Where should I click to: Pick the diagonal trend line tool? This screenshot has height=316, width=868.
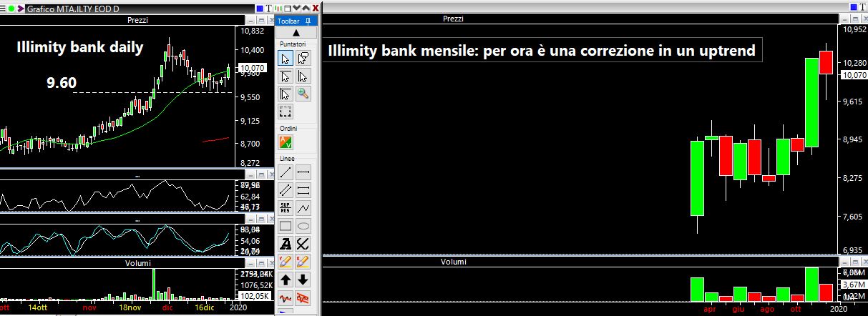tap(286, 172)
